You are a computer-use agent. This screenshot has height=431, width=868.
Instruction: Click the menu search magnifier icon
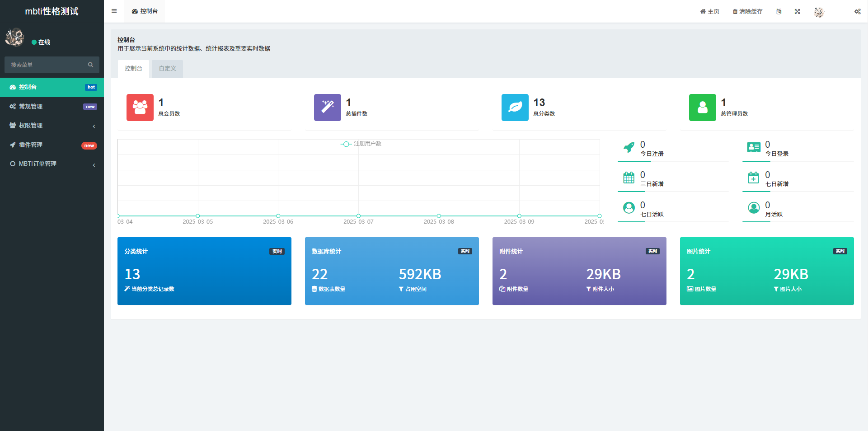tap(90, 65)
